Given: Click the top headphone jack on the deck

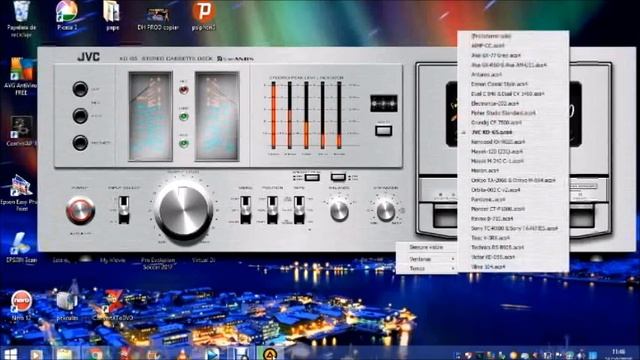Looking at the screenshot, I should [80, 89].
